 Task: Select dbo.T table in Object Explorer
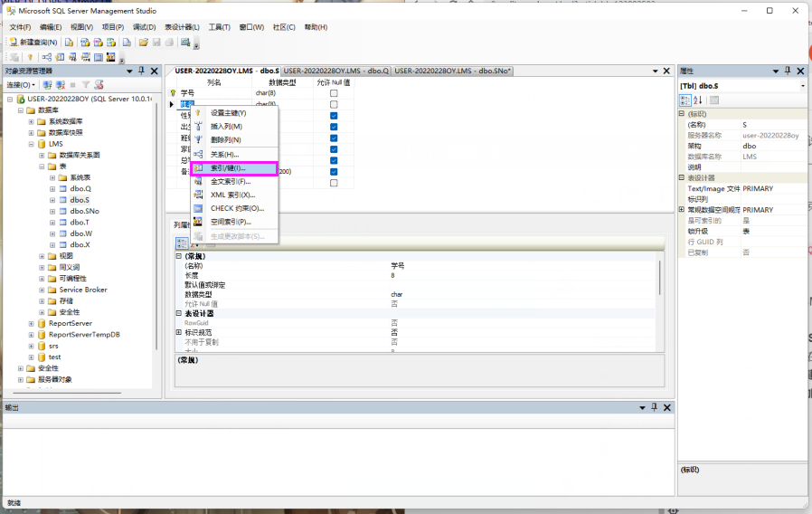[80, 223]
